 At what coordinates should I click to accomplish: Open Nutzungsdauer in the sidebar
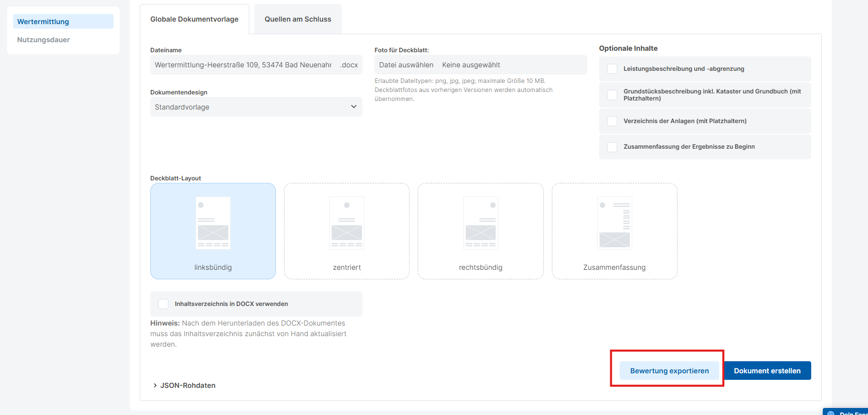pos(44,40)
